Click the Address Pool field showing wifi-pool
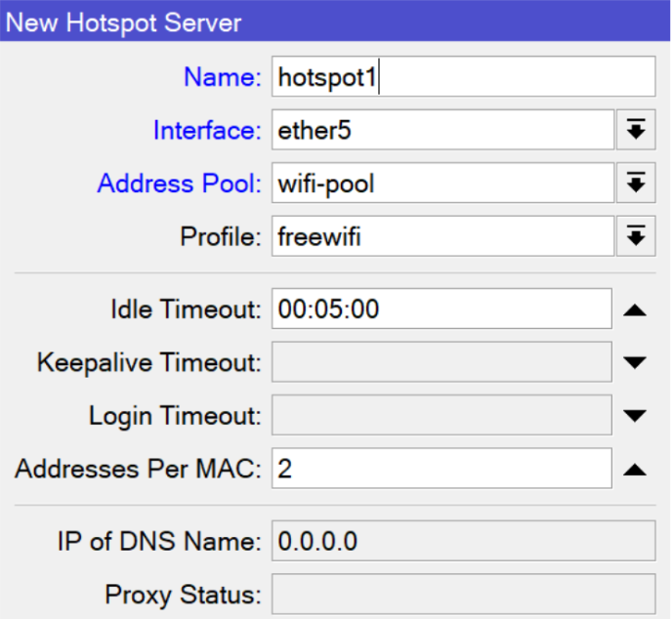Screen dimensions: 672x619 coord(442,183)
